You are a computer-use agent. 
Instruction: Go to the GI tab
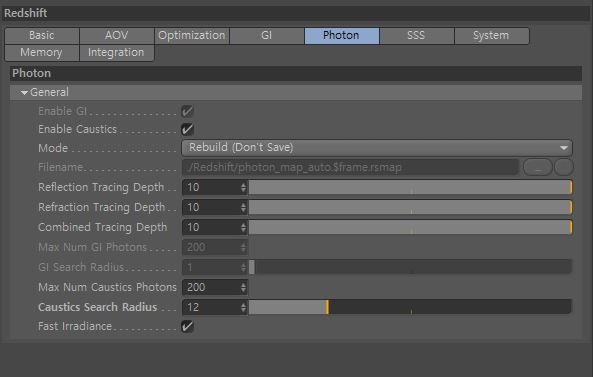[267, 36]
